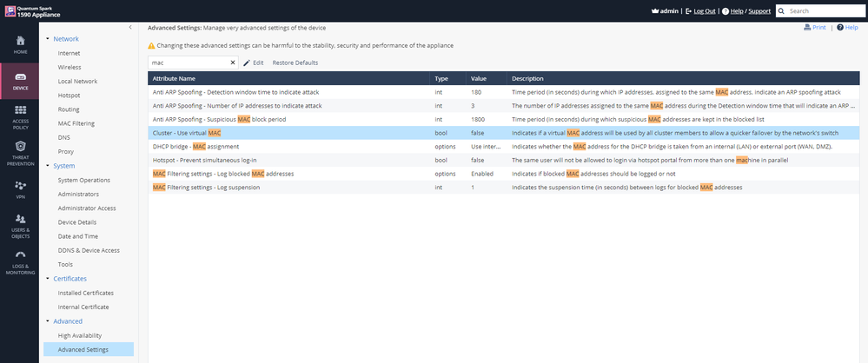
Task: Open the DNS menu item
Action: [x=63, y=137]
